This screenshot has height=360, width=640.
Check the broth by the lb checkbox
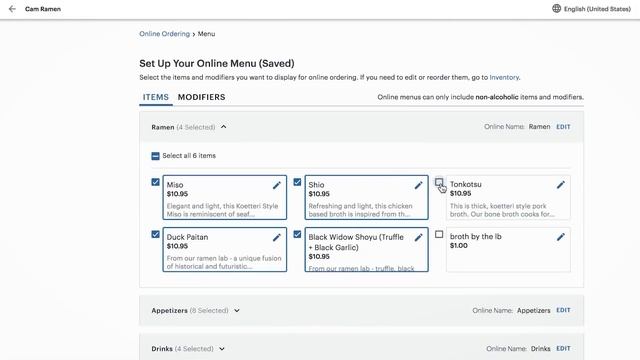pos(439,234)
